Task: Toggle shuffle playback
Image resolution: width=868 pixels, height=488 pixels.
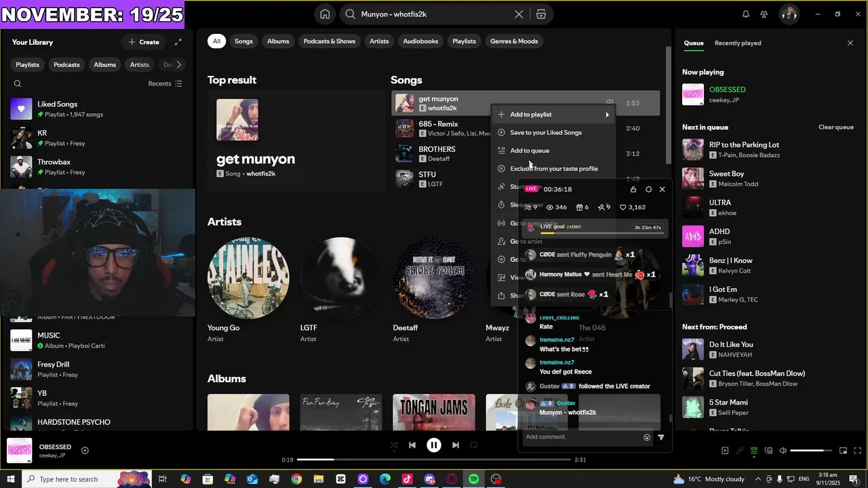Action: (x=394, y=445)
